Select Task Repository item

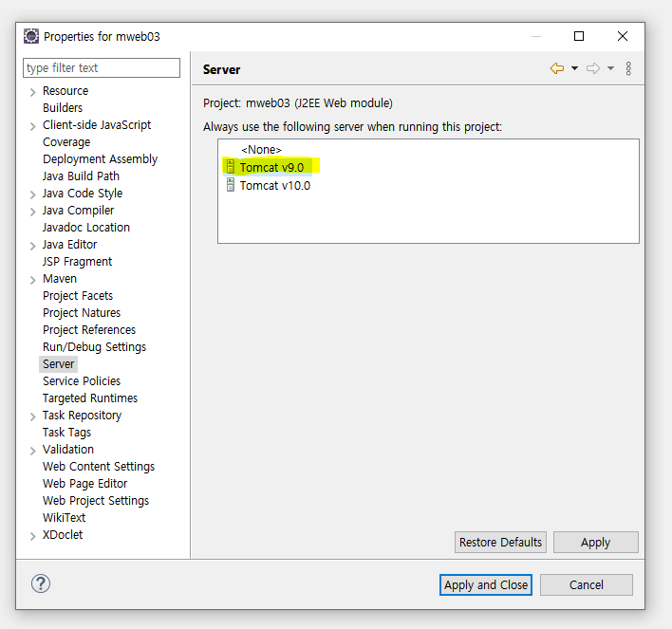(82, 416)
